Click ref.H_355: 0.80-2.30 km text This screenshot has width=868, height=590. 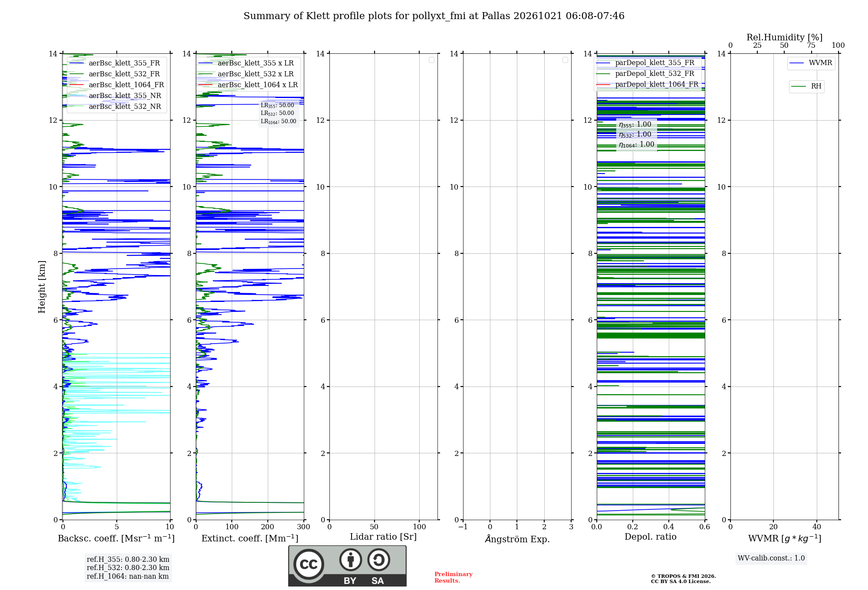[128, 560]
